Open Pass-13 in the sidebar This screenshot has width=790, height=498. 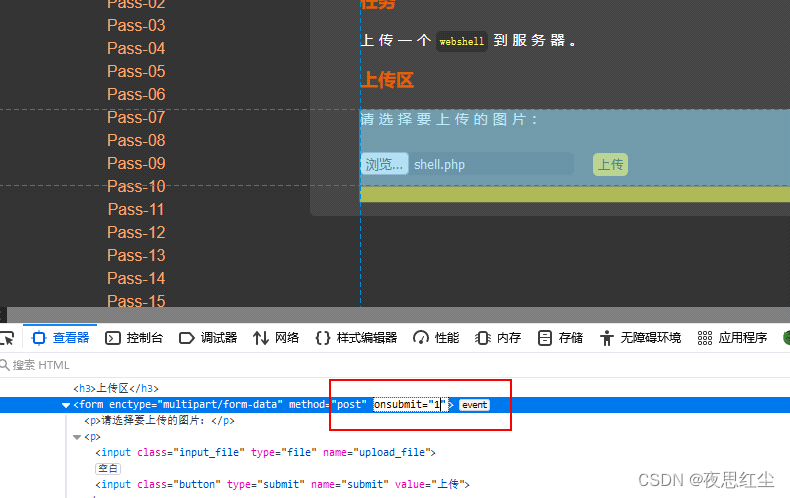[x=136, y=256]
